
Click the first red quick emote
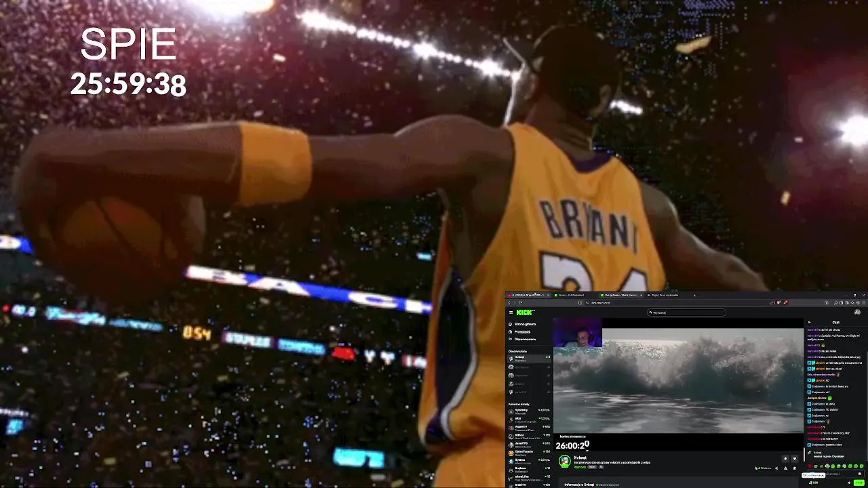[x=810, y=466]
